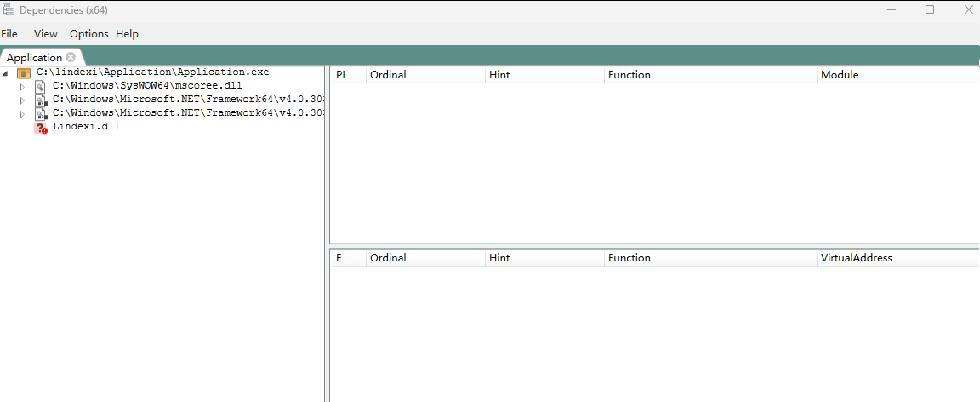Image resolution: width=980 pixels, height=402 pixels.
Task: Click the mscoree.dll module icon
Action: click(x=40, y=87)
